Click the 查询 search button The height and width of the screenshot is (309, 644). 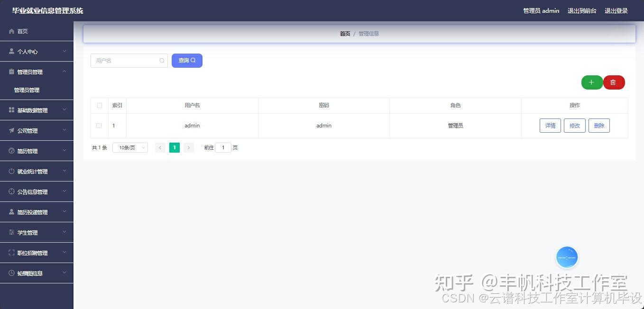187,60
